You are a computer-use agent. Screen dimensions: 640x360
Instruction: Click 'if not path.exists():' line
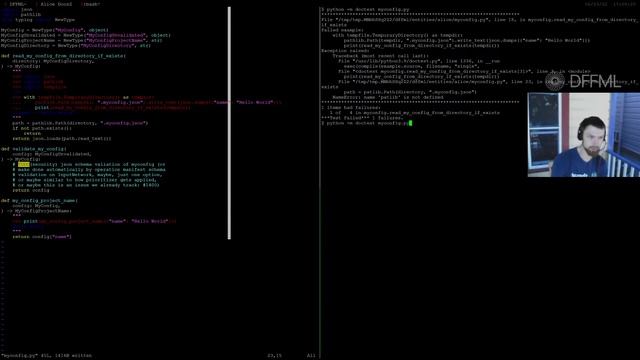[x=42, y=128]
